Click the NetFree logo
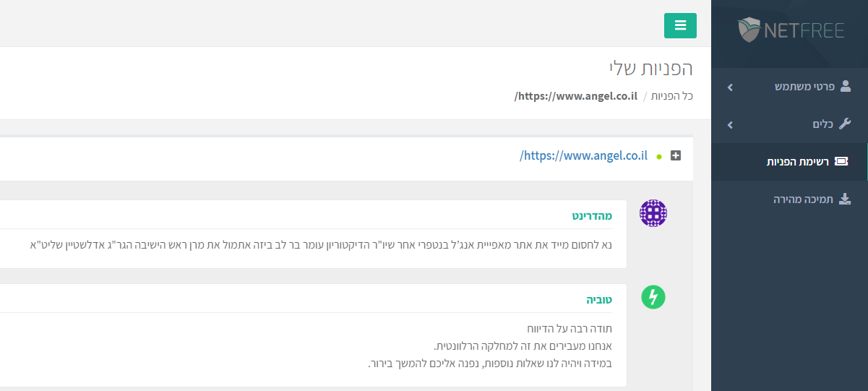Image resolution: width=868 pixels, height=391 pixels. pyautogui.click(x=788, y=30)
